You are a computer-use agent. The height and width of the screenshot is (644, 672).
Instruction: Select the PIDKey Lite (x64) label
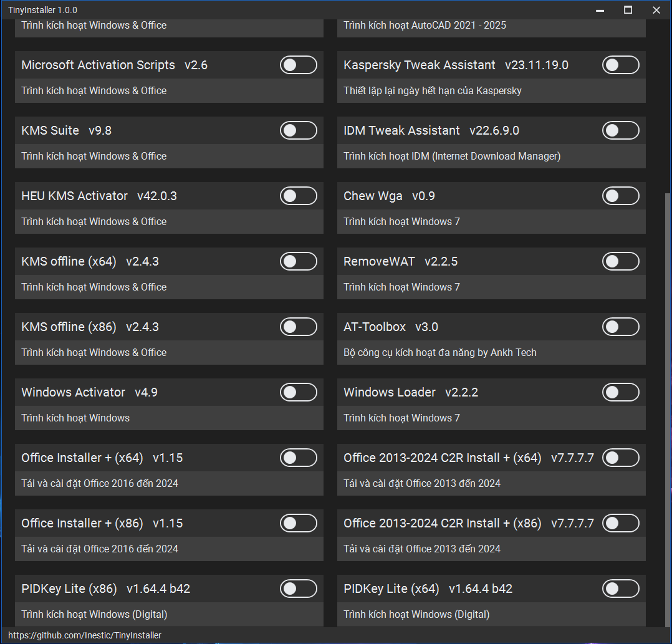(391, 589)
